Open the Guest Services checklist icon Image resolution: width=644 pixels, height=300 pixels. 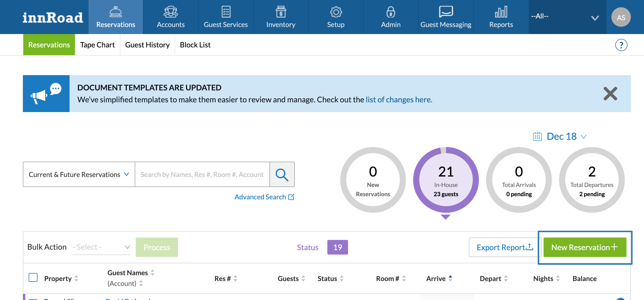click(226, 12)
